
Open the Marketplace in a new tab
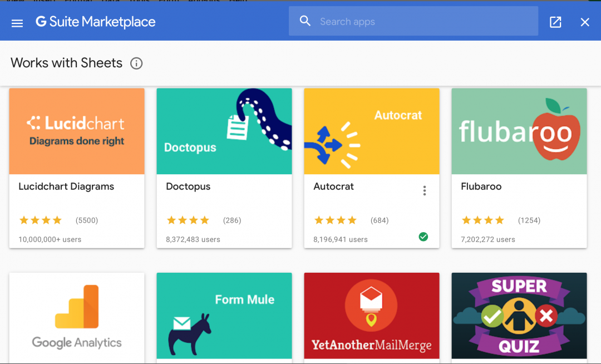click(x=555, y=22)
